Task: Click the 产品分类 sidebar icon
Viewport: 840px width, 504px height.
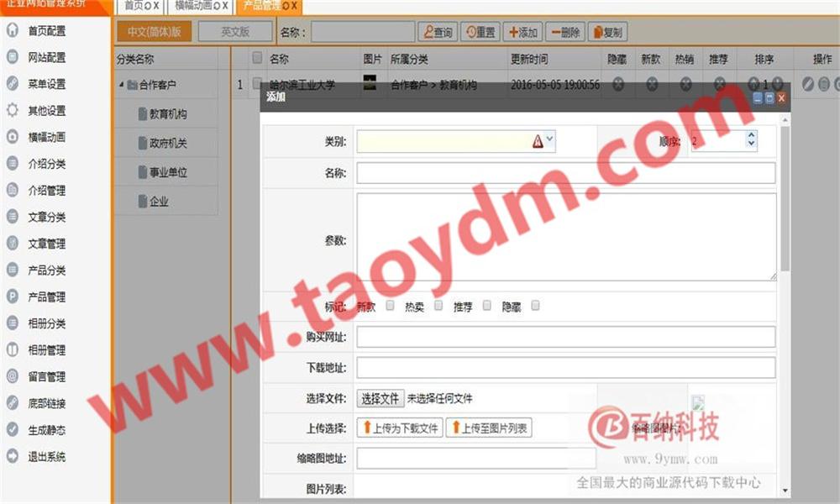Action: point(13,270)
